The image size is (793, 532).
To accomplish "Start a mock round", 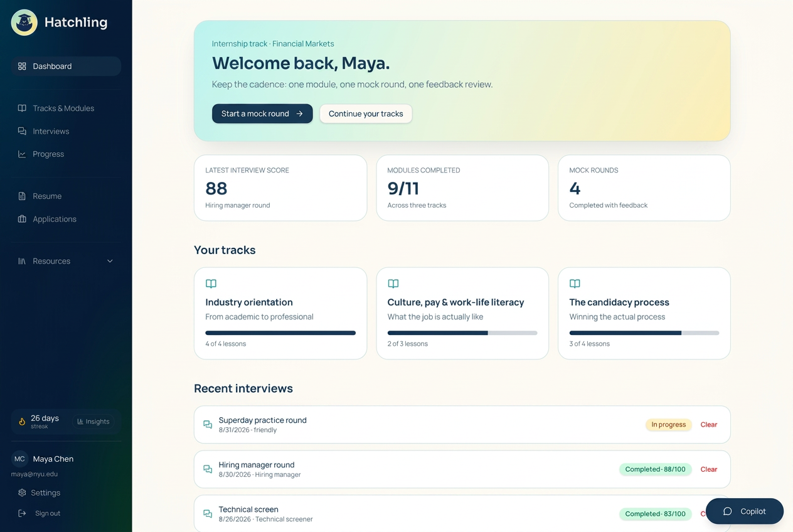I will [x=262, y=114].
